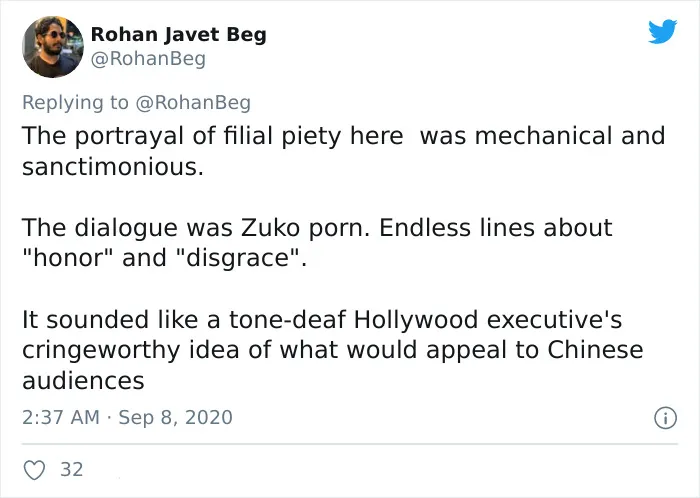Viewport: 700px width, 498px height.
Task: Like the tweet with heart icon
Action: tap(34, 470)
